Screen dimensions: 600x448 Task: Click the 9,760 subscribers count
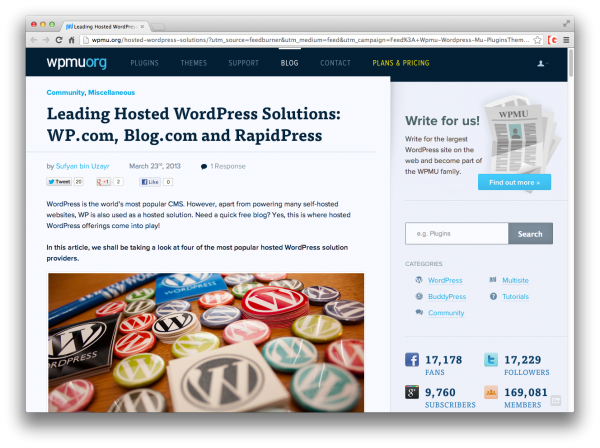point(440,393)
